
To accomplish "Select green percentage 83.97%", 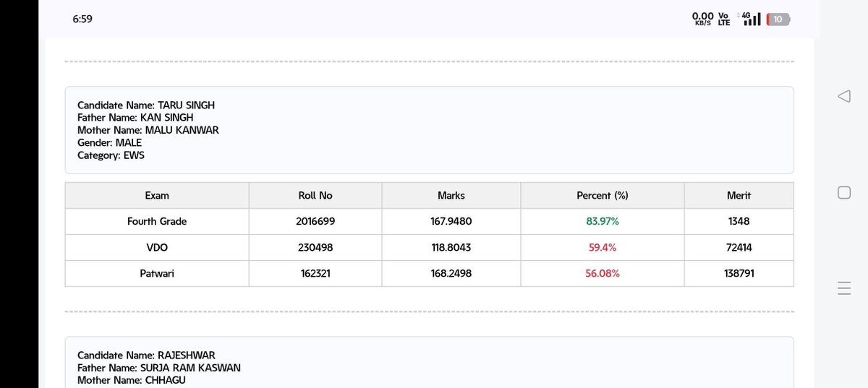I will coord(603,222).
